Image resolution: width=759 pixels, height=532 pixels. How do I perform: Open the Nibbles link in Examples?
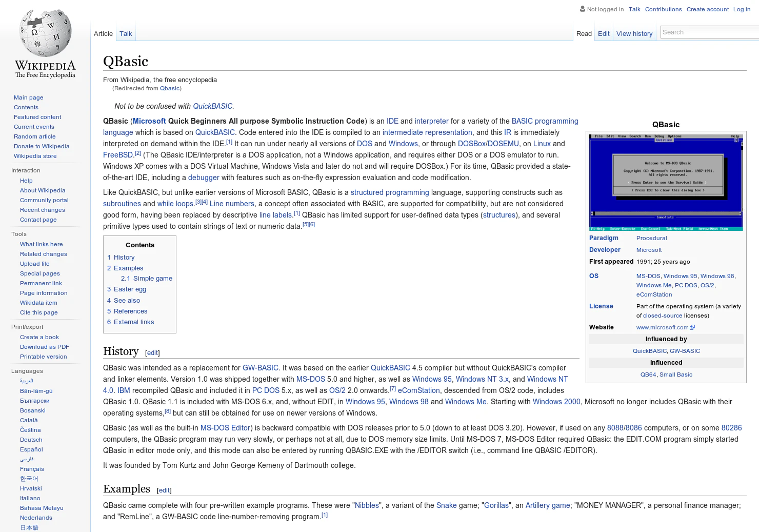click(x=367, y=505)
